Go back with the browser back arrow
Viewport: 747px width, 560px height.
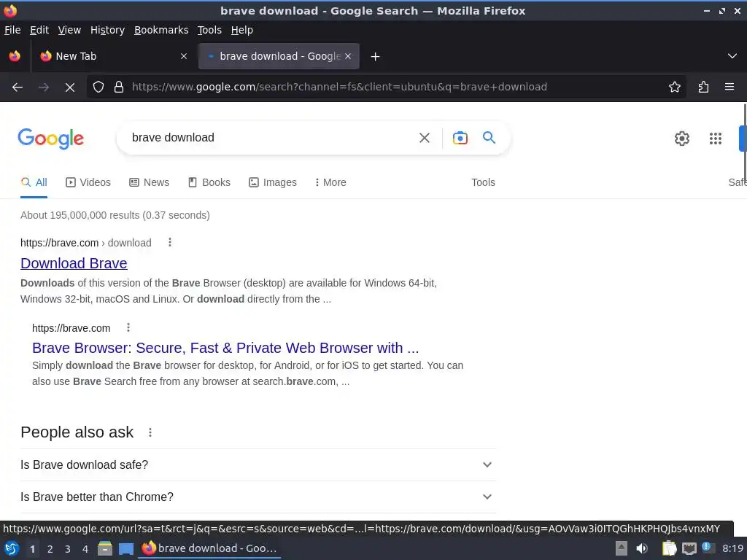coord(18,87)
